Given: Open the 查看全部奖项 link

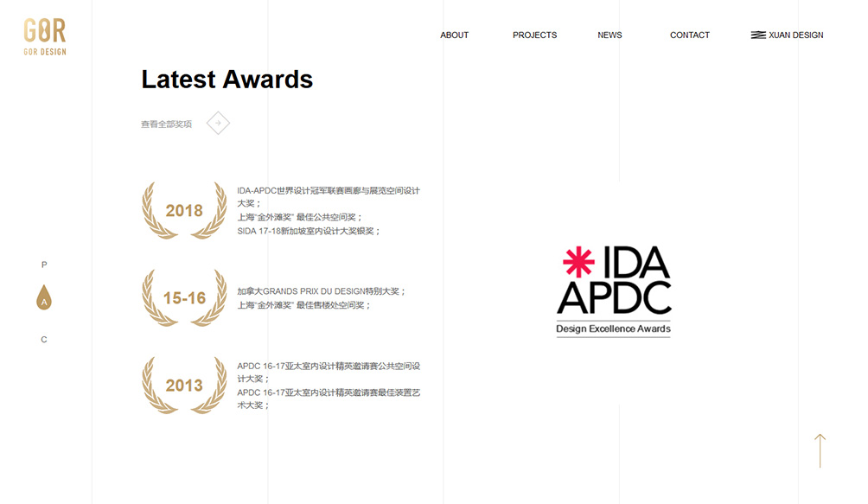Looking at the screenshot, I should (167, 124).
